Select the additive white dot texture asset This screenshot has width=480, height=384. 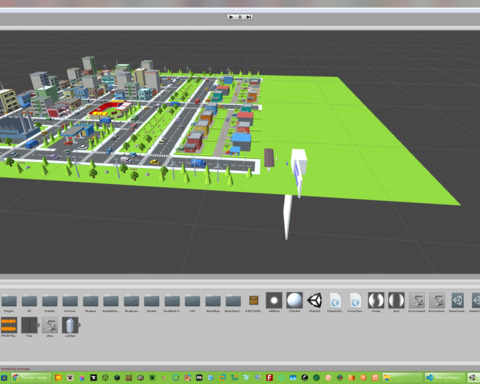[x=274, y=301]
